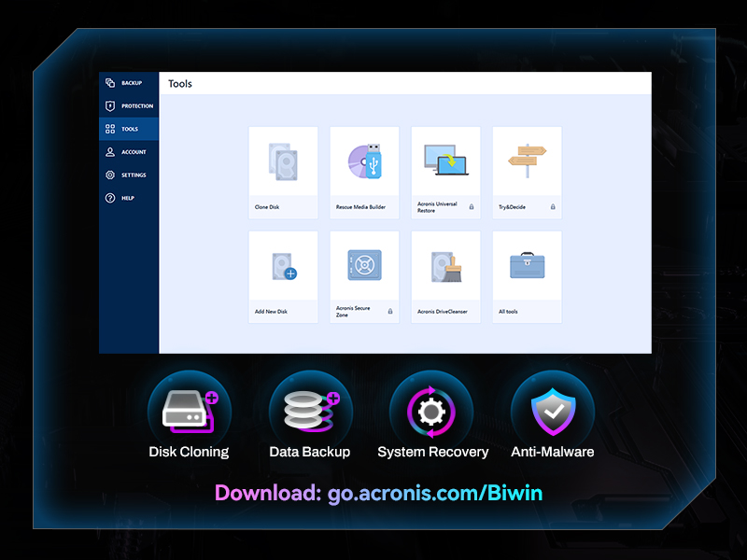Click the Disk Cloning feature icon

(x=190, y=411)
